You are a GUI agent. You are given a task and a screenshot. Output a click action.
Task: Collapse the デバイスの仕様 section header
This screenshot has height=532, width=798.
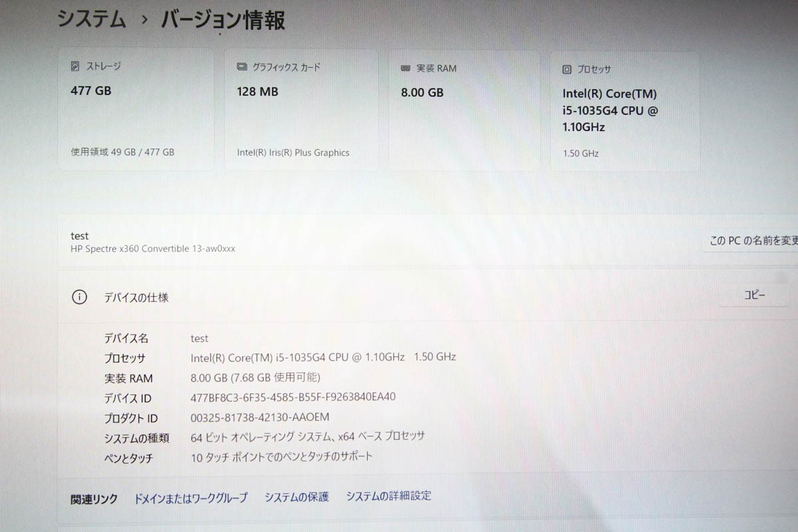pyautogui.click(x=428, y=296)
